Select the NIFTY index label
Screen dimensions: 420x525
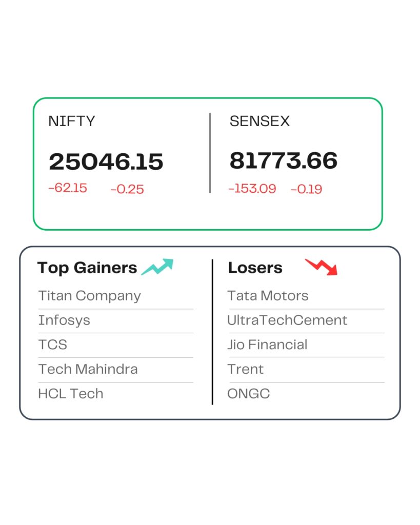[x=72, y=122]
